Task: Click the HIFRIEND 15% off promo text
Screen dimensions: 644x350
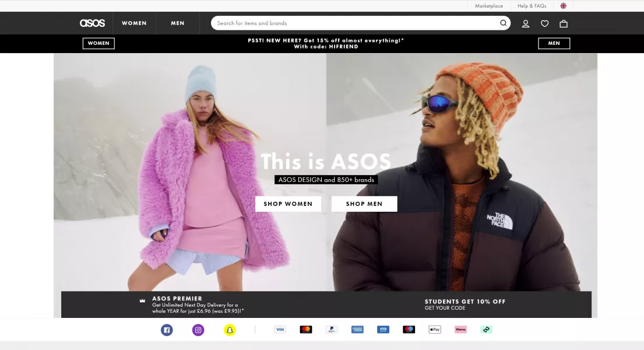Action: [x=326, y=44]
